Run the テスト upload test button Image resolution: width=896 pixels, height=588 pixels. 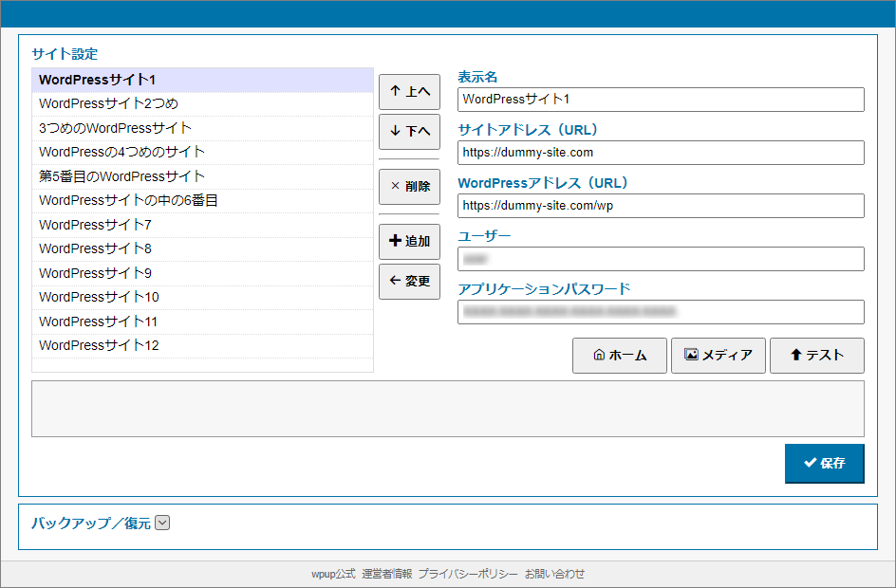(x=816, y=356)
